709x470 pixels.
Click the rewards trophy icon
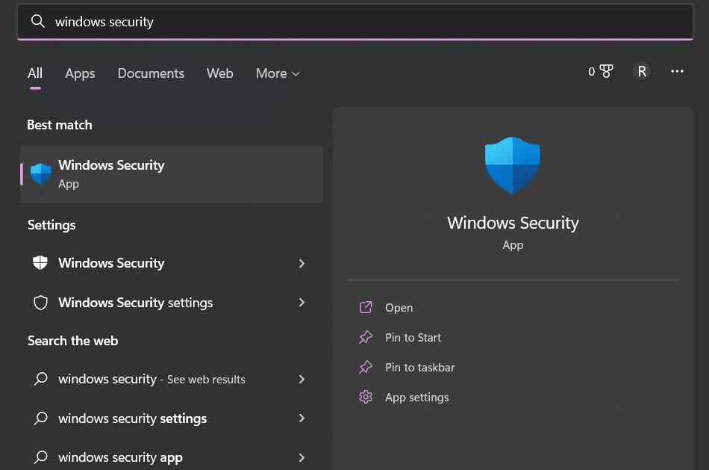pos(606,71)
